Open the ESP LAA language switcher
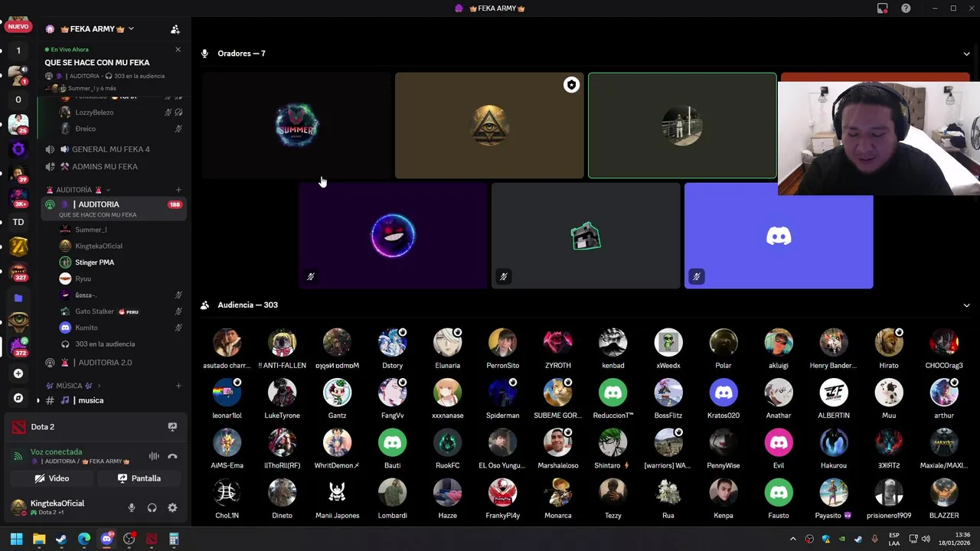The height and width of the screenshot is (551, 980). click(x=894, y=540)
